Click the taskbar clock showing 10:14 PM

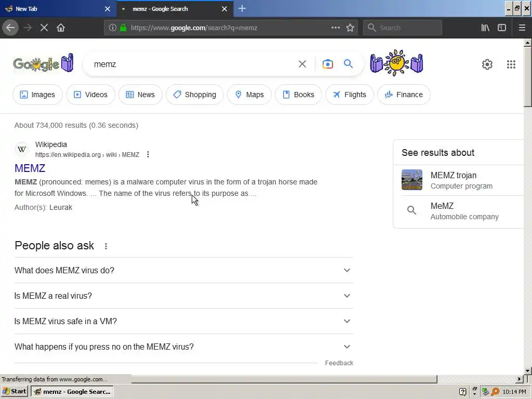click(514, 392)
